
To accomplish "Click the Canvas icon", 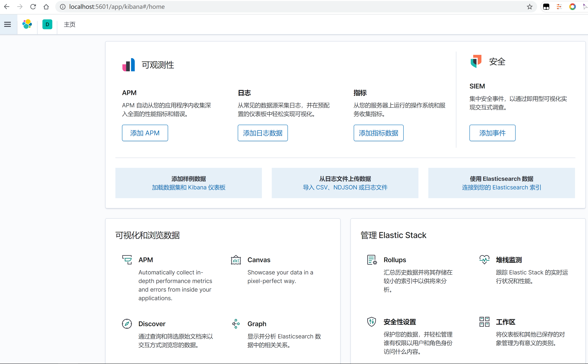I will (x=236, y=260).
